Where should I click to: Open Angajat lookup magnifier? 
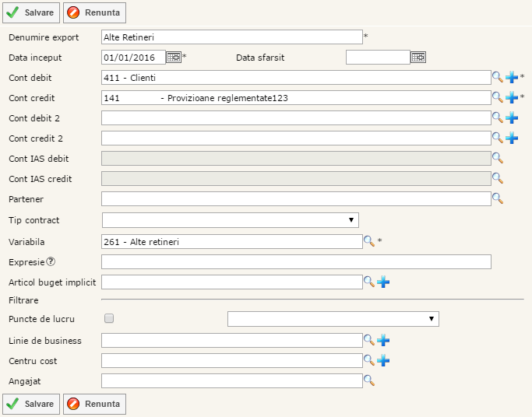[x=368, y=380]
